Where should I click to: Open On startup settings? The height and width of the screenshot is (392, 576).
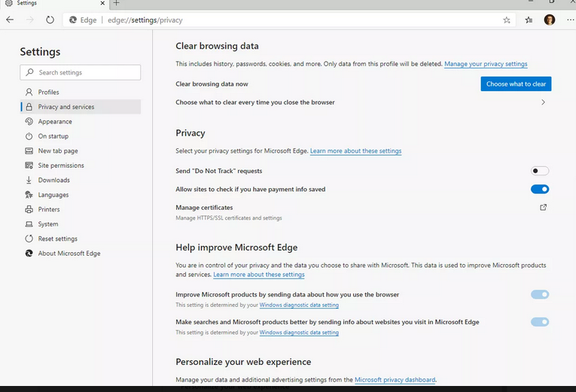pyautogui.click(x=81, y=136)
